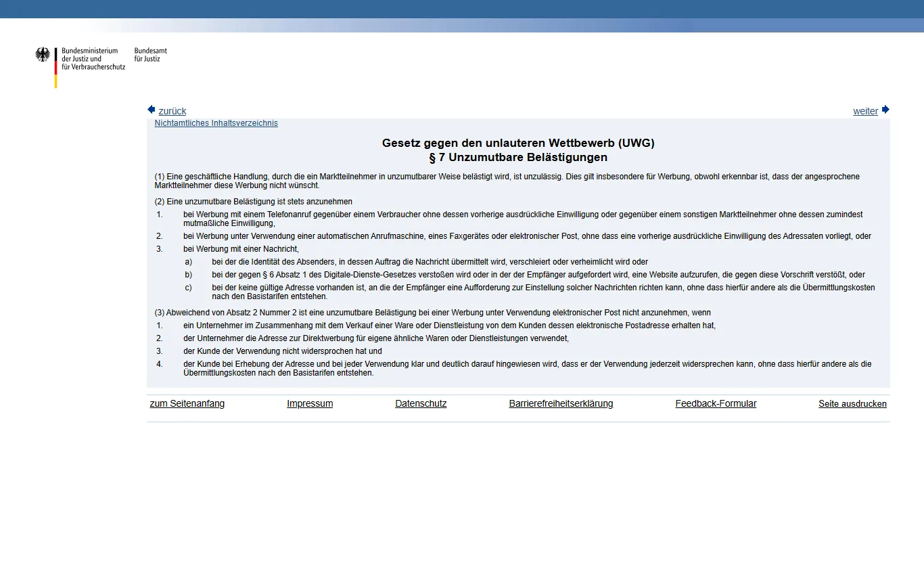This screenshot has height=582, width=924.
Task: Go to the weiter link
Action: pos(866,111)
